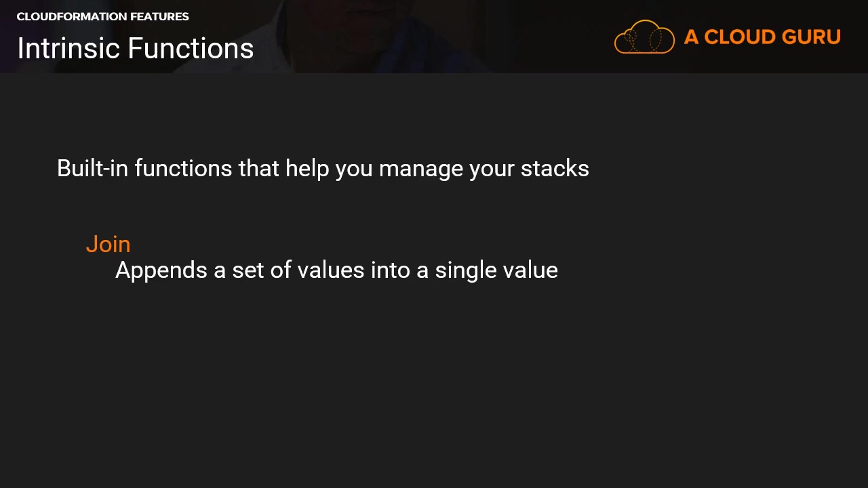The height and width of the screenshot is (488, 868).
Task: Click the word stacks in the subtitle
Action: (555, 168)
